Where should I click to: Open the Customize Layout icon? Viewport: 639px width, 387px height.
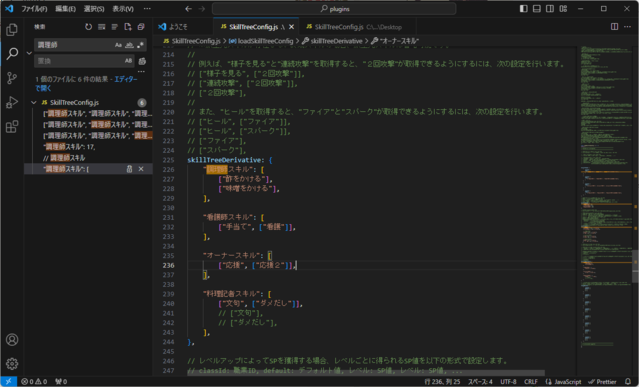(563, 9)
